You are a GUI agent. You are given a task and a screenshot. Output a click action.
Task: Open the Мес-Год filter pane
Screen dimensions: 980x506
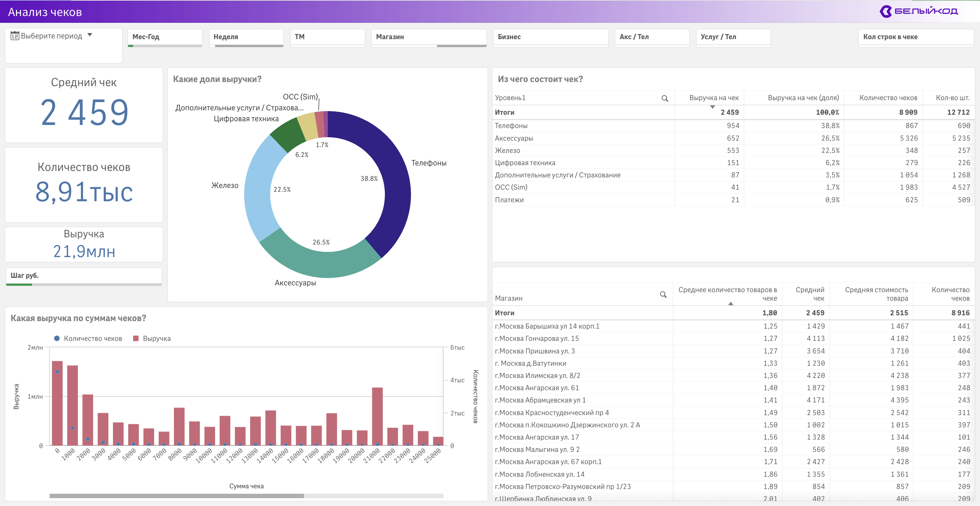click(164, 37)
